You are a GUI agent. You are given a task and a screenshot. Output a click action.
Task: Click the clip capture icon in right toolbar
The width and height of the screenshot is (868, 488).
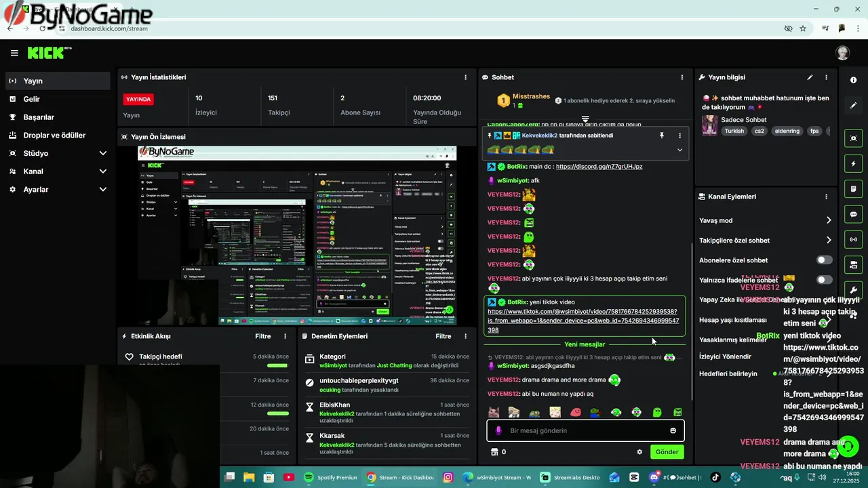(853, 138)
